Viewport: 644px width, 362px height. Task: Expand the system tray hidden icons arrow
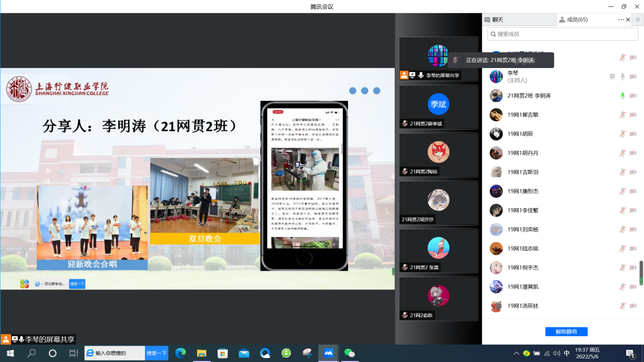click(x=516, y=353)
